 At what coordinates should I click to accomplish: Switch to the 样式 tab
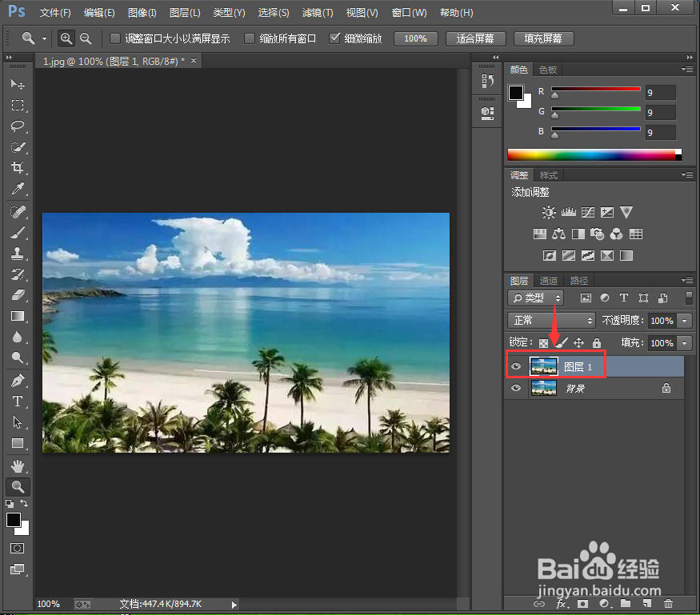point(549,175)
